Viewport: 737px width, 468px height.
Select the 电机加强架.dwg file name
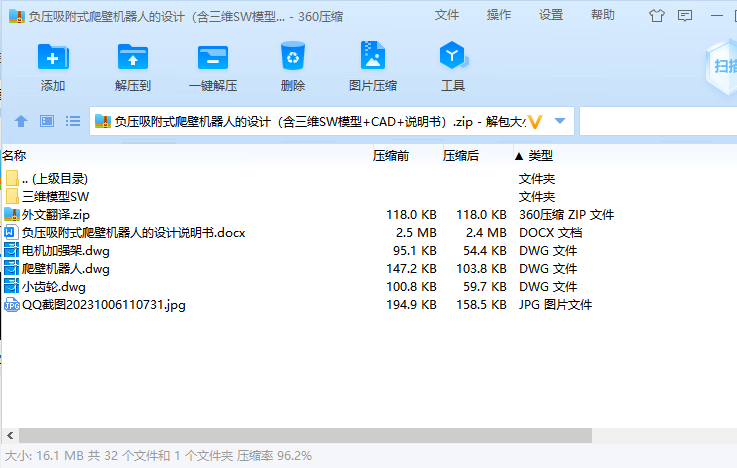[66, 250]
